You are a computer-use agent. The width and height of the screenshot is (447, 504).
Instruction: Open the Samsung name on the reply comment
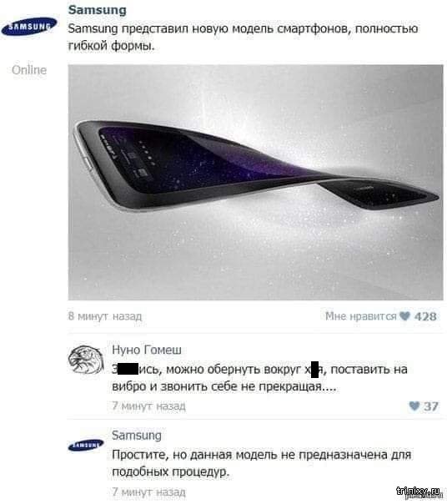click(x=137, y=436)
